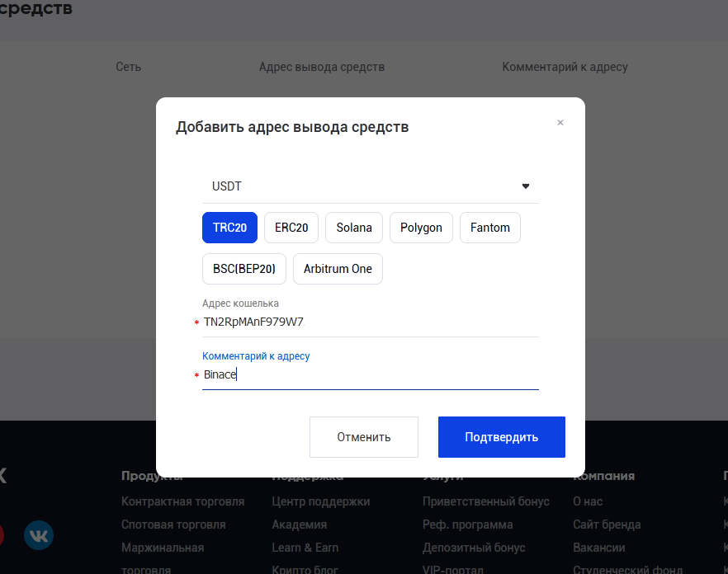Select the ERC20 network
Screen dimensions: 728x574
[x=291, y=228]
